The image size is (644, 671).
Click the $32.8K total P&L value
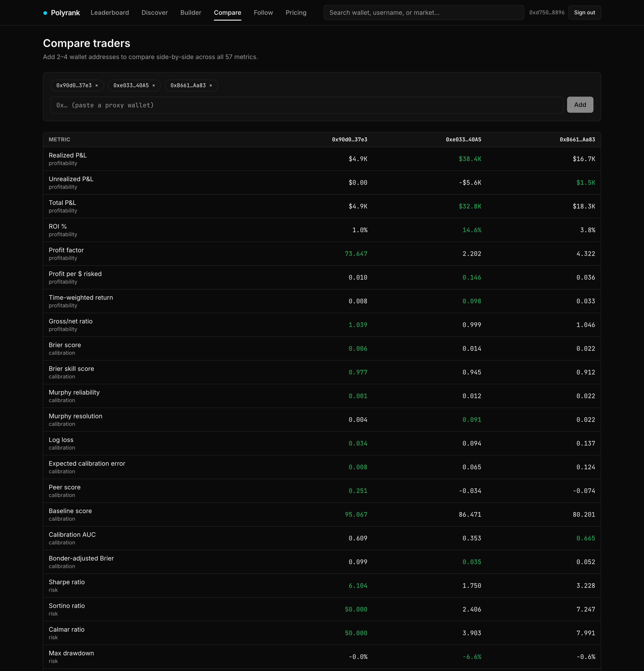coord(470,206)
